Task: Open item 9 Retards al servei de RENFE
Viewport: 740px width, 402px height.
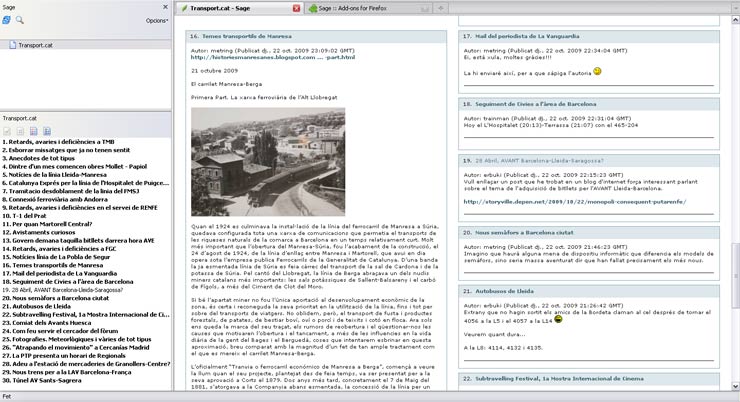Action: click(80, 208)
